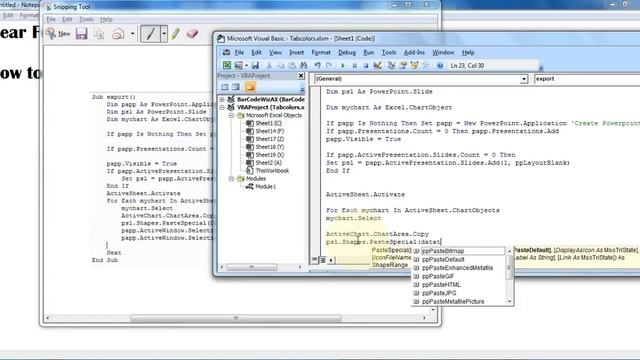Viewport: 640px width, 360px height.
Task: Click the Copy icon in Snipping Tool
Action: click(99, 34)
